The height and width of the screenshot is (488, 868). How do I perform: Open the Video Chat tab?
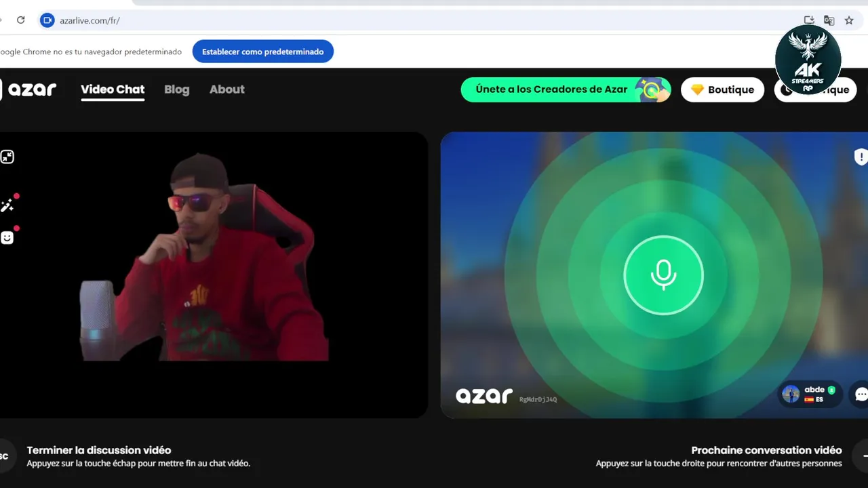tap(113, 89)
